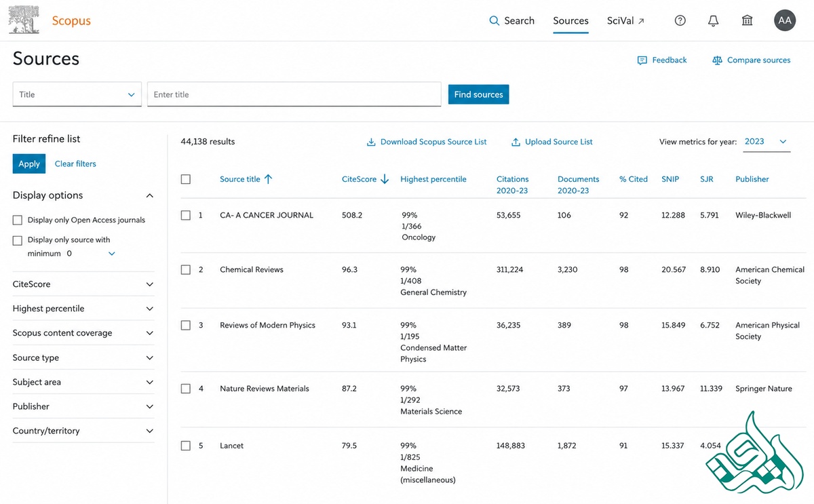This screenshot has width=814, height=504.
Task: Click the Elsevier tree logo
Action: click(24, 20)
